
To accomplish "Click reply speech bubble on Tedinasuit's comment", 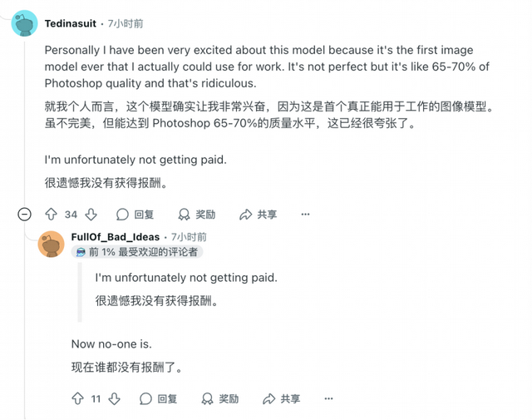I will point(135,215).
